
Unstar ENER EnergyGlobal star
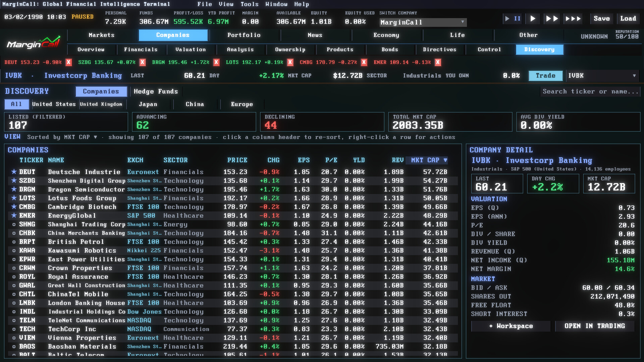(x=14, y=215)
